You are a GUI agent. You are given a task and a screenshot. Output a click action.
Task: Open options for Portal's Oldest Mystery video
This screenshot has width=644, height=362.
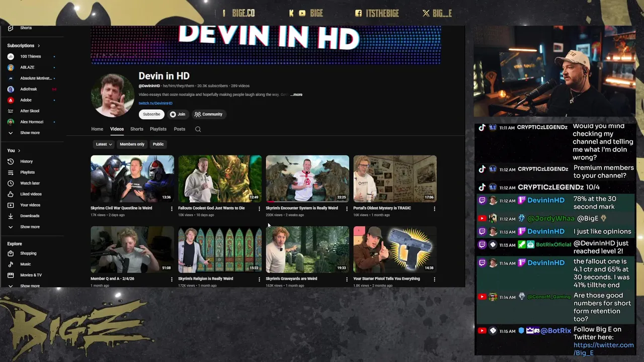(434, 209)
